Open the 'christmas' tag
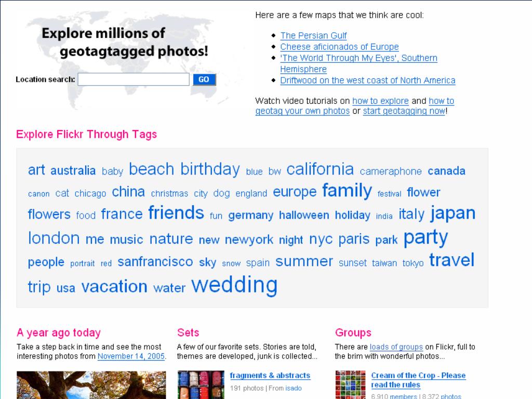This screenshot has height=399, width=532. [169, 193]
